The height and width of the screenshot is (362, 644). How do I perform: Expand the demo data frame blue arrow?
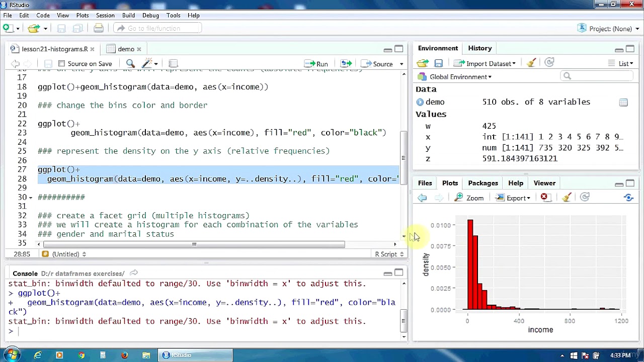coord(420,102)
